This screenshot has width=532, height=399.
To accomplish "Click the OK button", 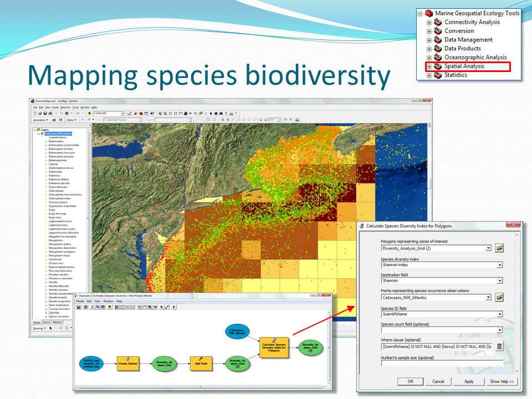I will (410, 381).
